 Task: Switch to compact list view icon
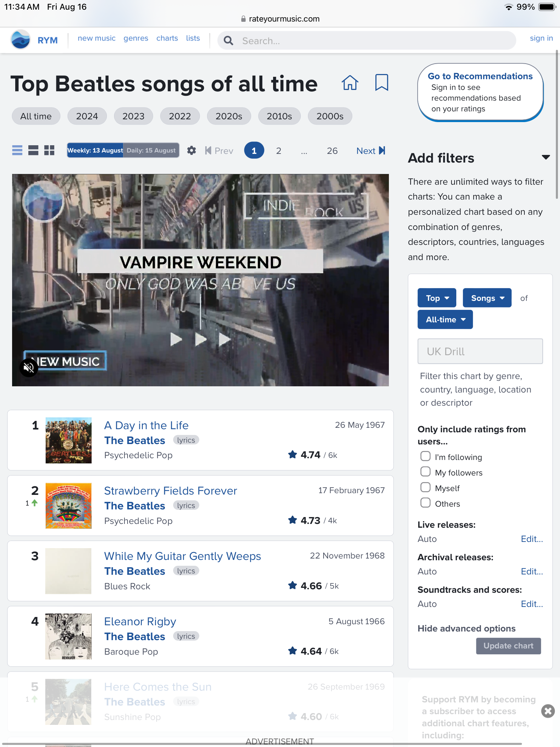[x=17, y=150]
